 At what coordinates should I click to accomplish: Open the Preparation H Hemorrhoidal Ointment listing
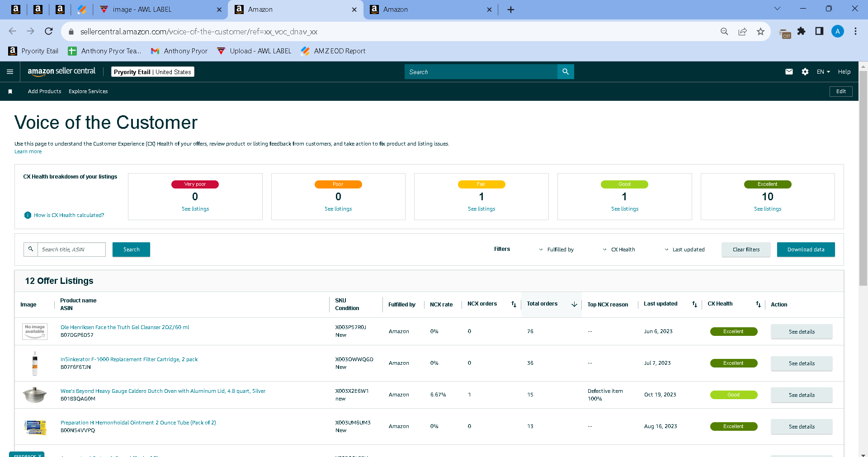coord(138,423)
